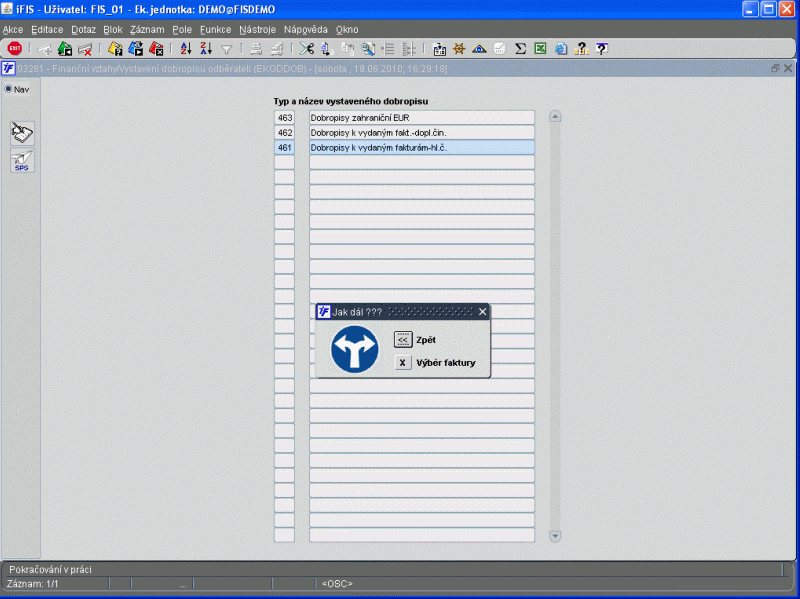Click the 'Typ a název vystaveného dobropisu' heading

click(351, 101)
